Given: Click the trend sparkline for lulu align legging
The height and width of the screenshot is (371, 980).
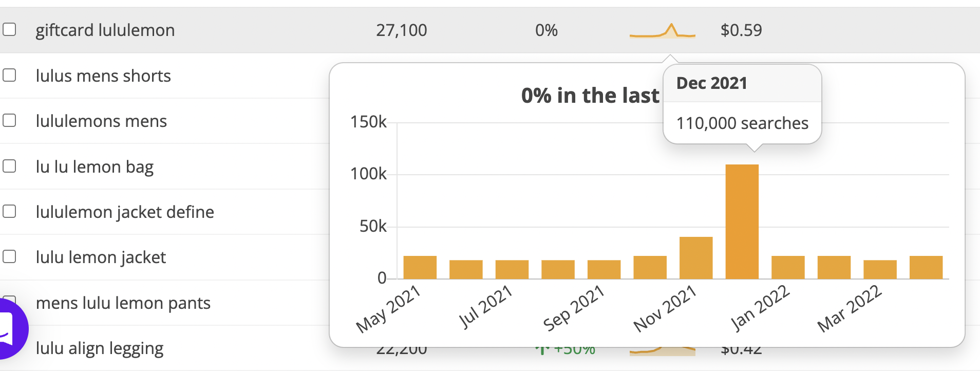Looking at the screenshot, I should tap(663, 349).
